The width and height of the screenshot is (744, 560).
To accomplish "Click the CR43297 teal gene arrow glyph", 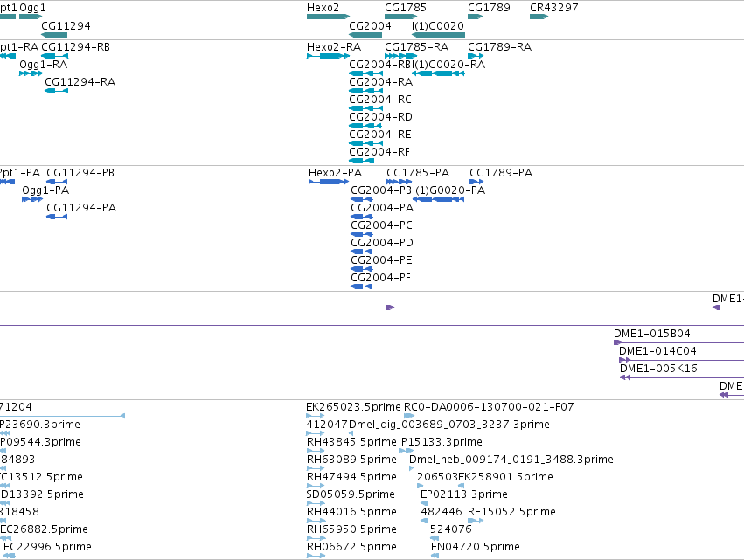I will point(539,17).
